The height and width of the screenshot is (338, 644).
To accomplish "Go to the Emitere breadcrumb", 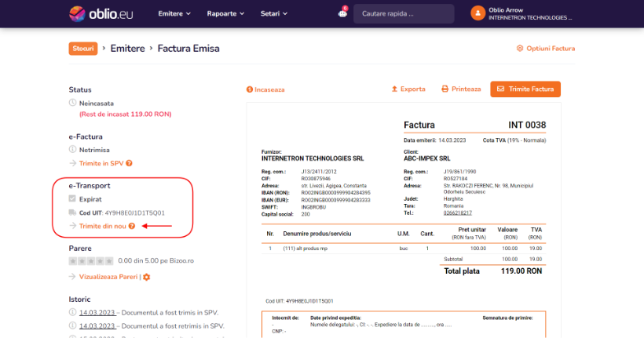I will pos(127,49).
